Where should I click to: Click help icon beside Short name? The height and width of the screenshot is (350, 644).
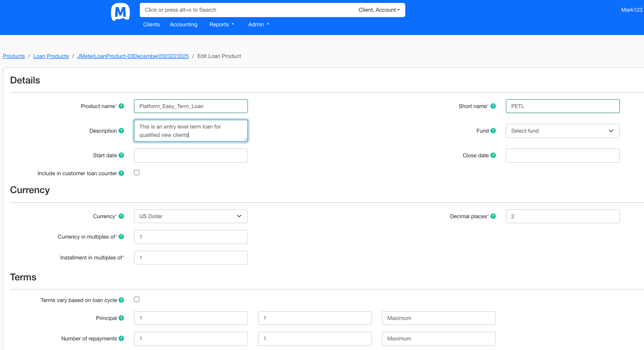pos(493,106)
